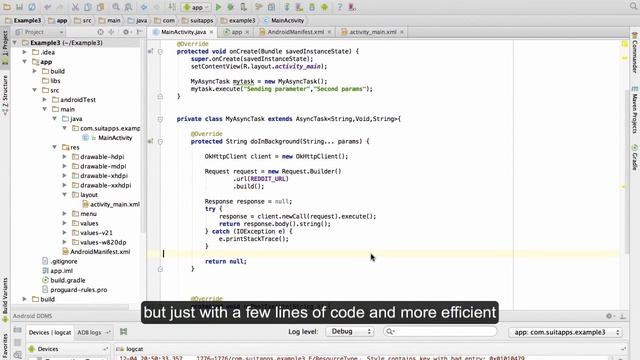Click the Debug app bug icon
Screen dimensions: 640x360
point(231,7)
